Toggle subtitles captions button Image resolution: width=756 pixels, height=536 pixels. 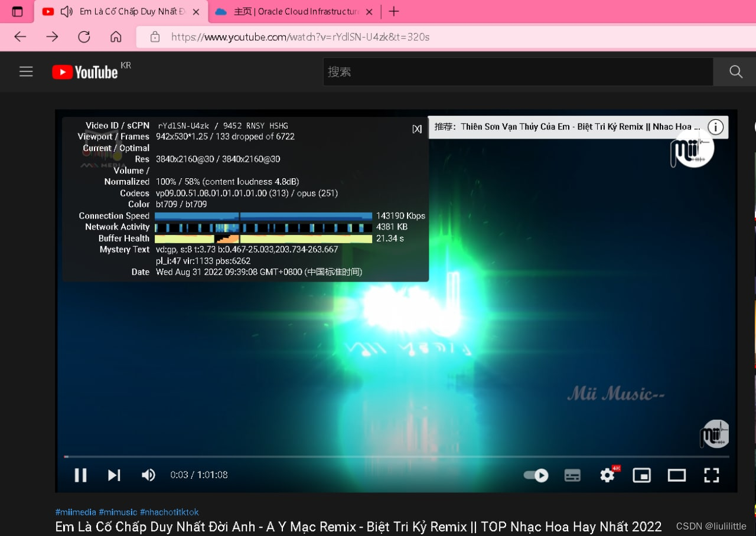click(x=572, y=475)
